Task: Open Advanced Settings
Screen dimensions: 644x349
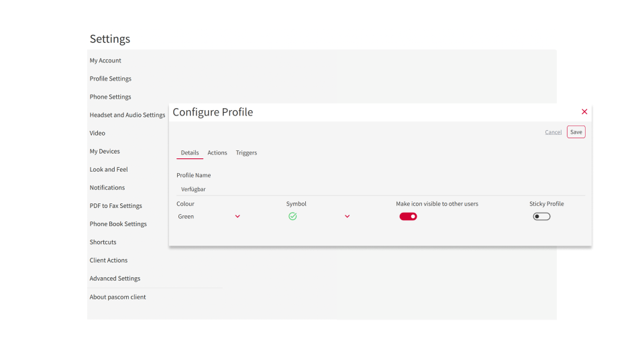Action: (115, 279)
